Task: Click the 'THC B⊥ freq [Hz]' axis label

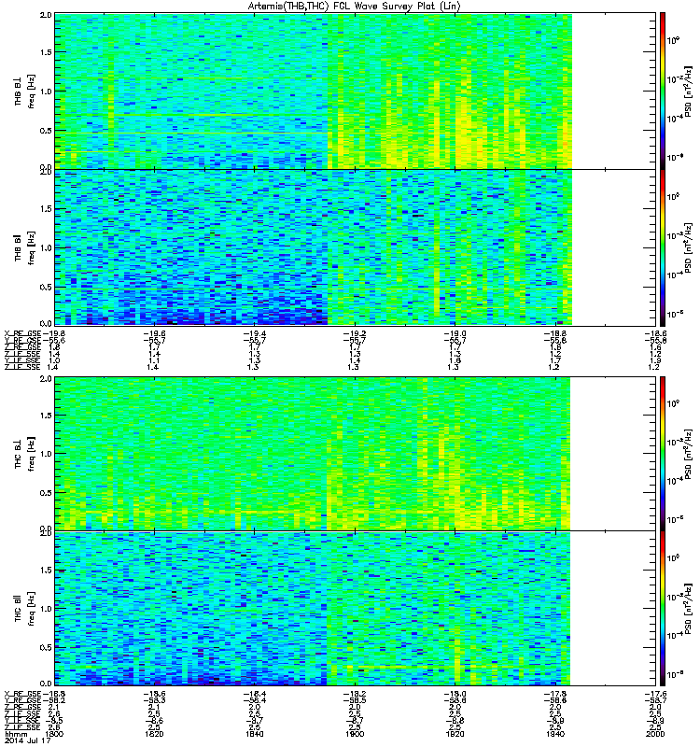Action: coord(24,453)
